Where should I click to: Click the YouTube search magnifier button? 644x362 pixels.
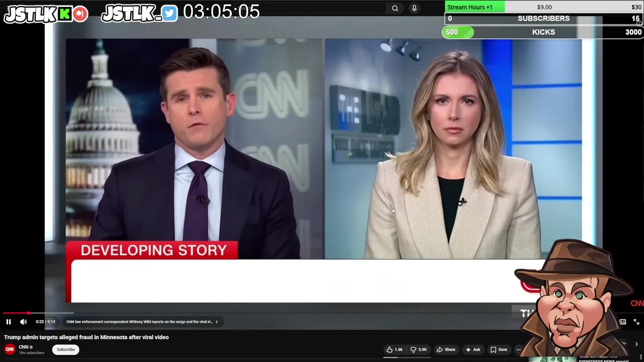(x=395, y=8)
